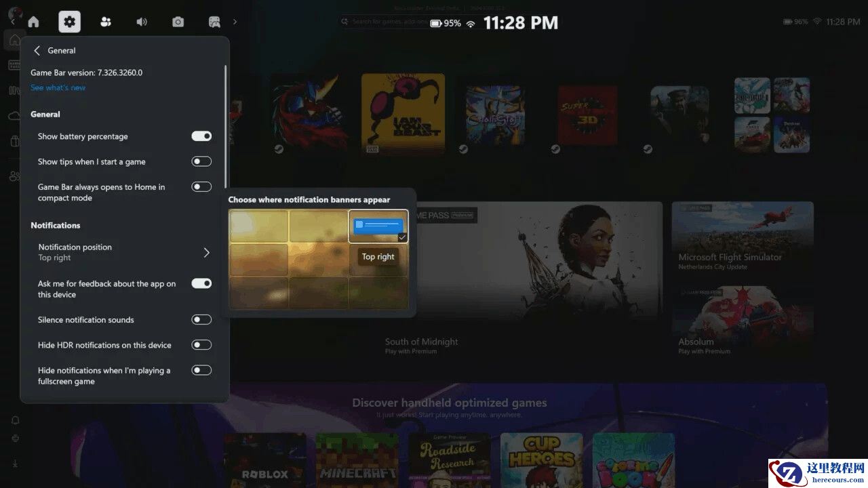Open the soldier artwork game tile

tap(679, 114)
